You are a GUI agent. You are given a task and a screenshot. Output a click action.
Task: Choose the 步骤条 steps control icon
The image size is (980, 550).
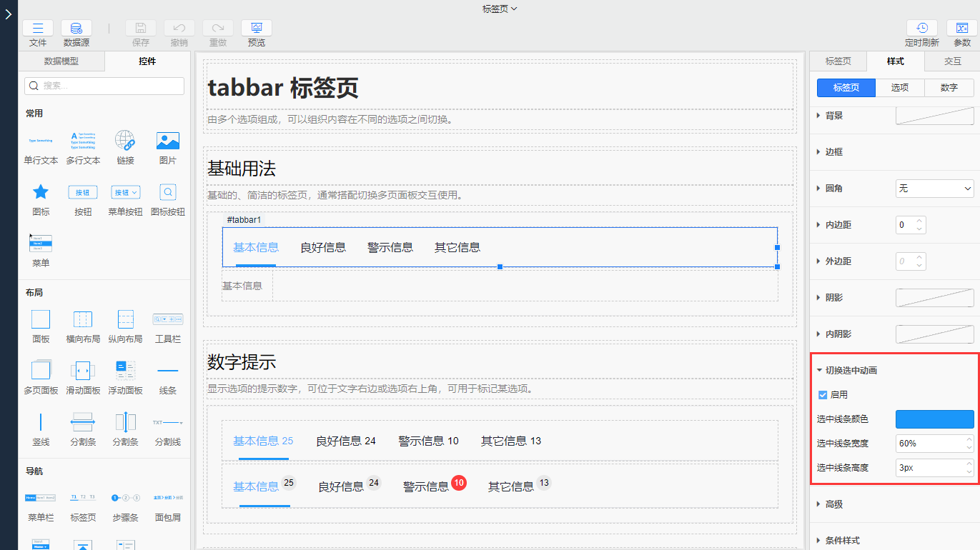(x=125, y=498)
